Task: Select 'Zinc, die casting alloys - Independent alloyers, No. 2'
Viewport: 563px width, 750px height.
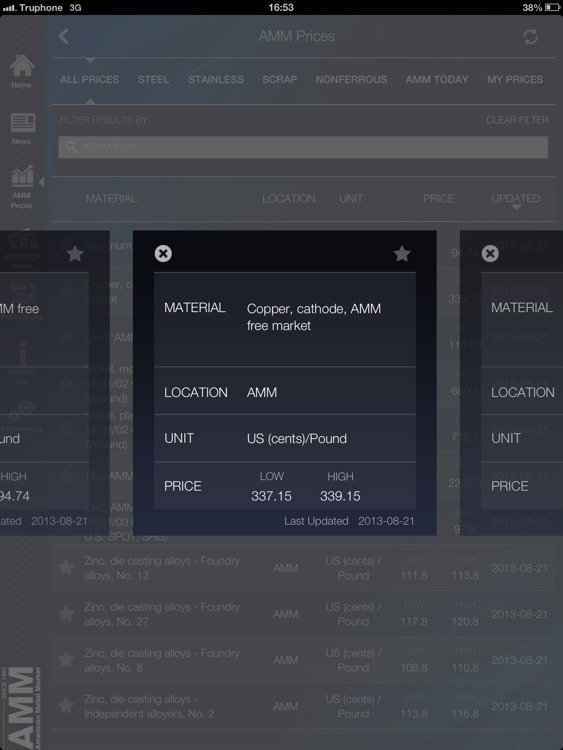Action: 149,706
